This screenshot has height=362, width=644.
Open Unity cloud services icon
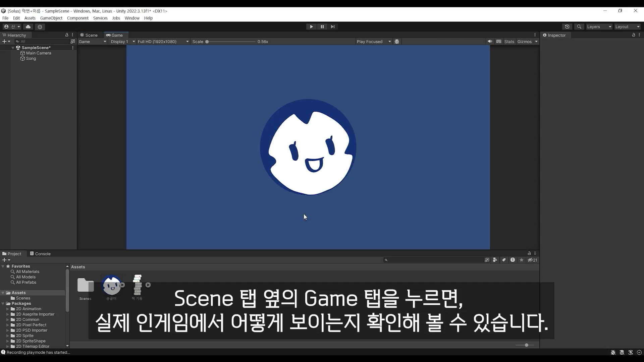[x=28, y=27]
